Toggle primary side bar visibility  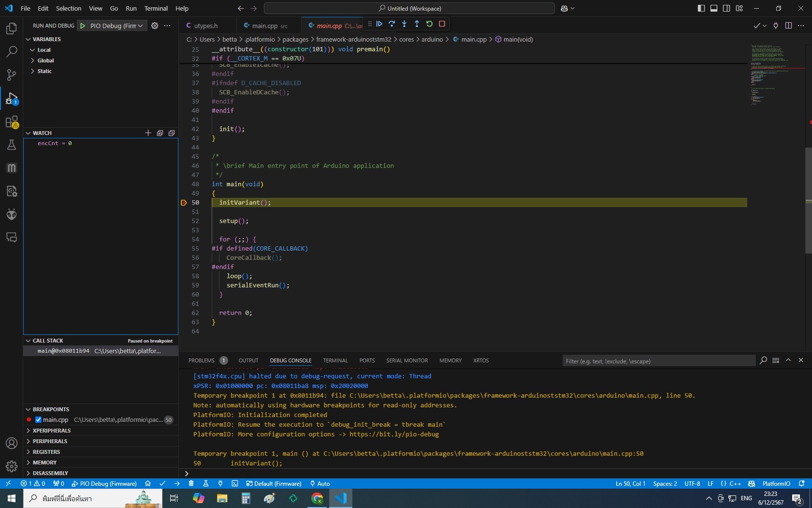(x=701, y=8)
